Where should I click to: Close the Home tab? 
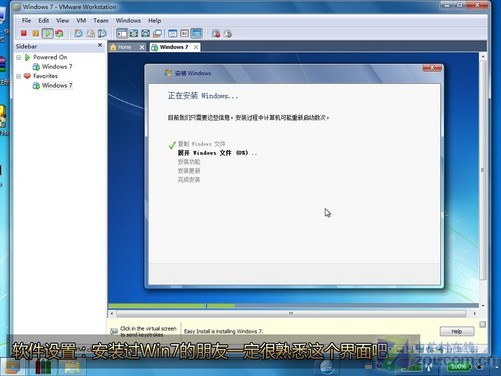click(x=142, y=47)
